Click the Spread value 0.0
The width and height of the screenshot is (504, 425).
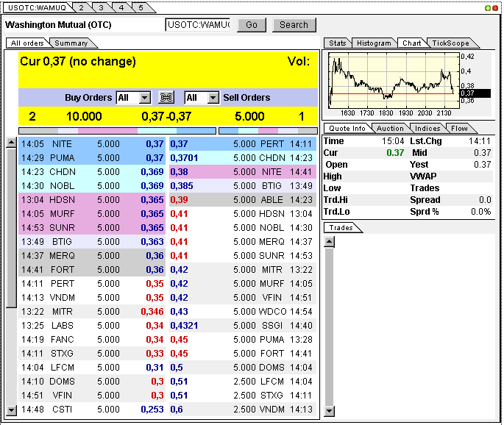click(485, 200)
